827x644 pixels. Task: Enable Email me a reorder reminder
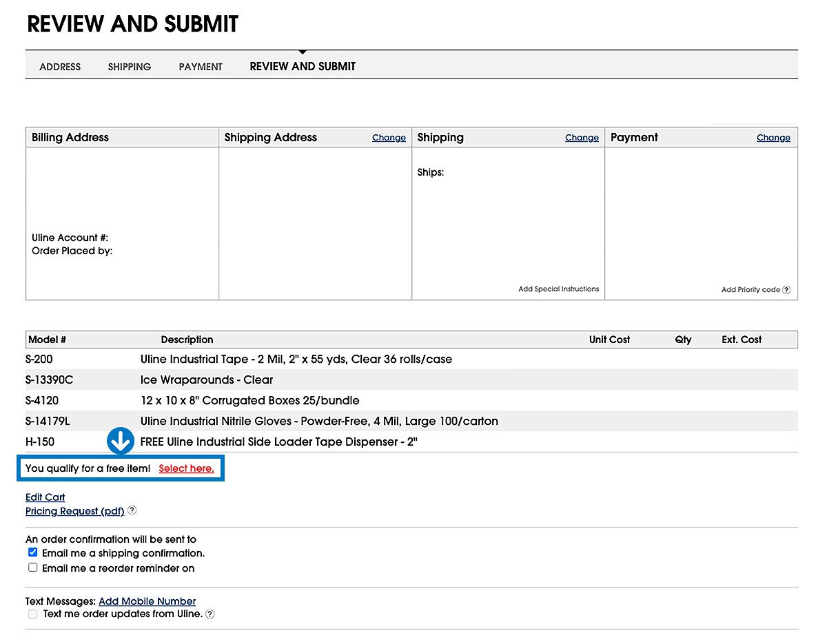click(32, 568)
